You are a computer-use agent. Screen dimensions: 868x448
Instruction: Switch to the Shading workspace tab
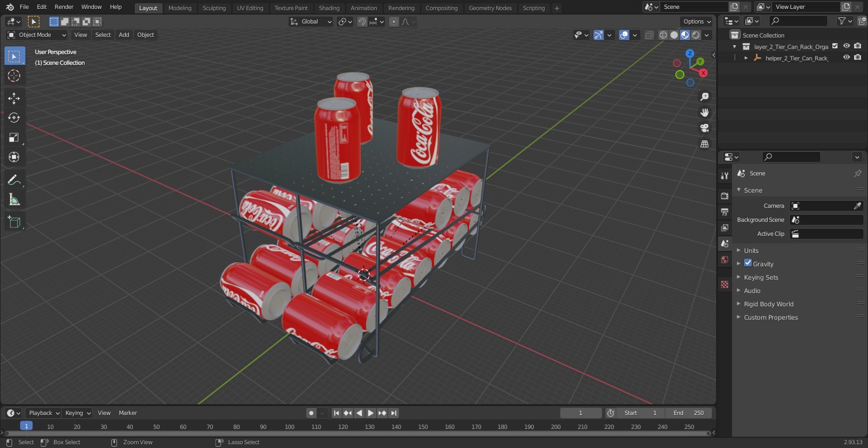coord(329,8)
